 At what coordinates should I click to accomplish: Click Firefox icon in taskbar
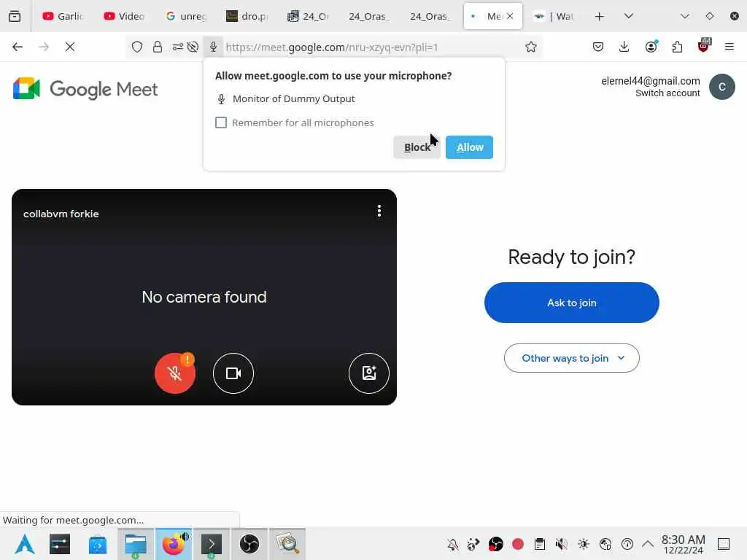[x=174, y=544]
